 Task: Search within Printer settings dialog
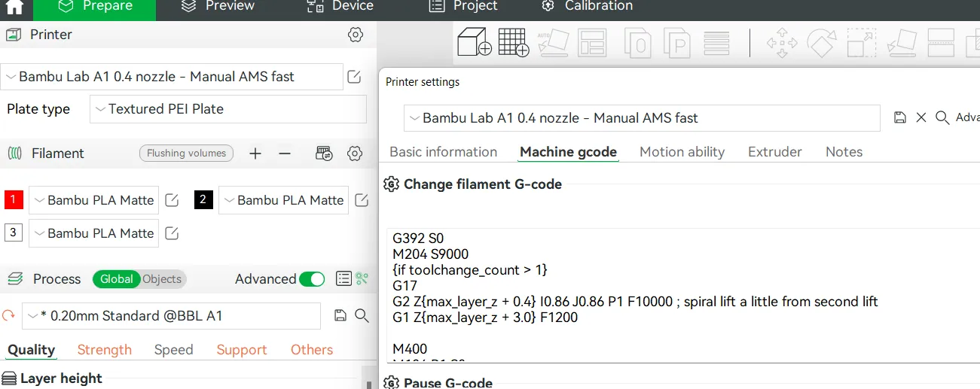[x=942, y=117]
